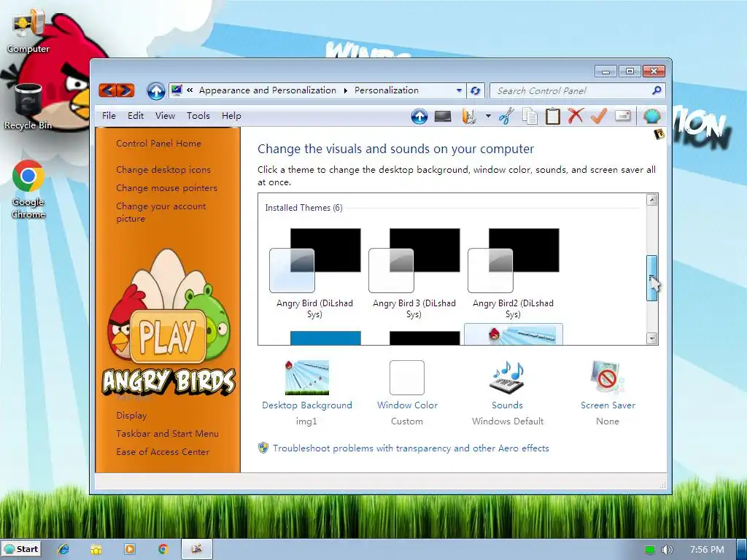Click the theme list scrollbar thumb
This screenshot has width=747, height=560.
pos(651,278)
